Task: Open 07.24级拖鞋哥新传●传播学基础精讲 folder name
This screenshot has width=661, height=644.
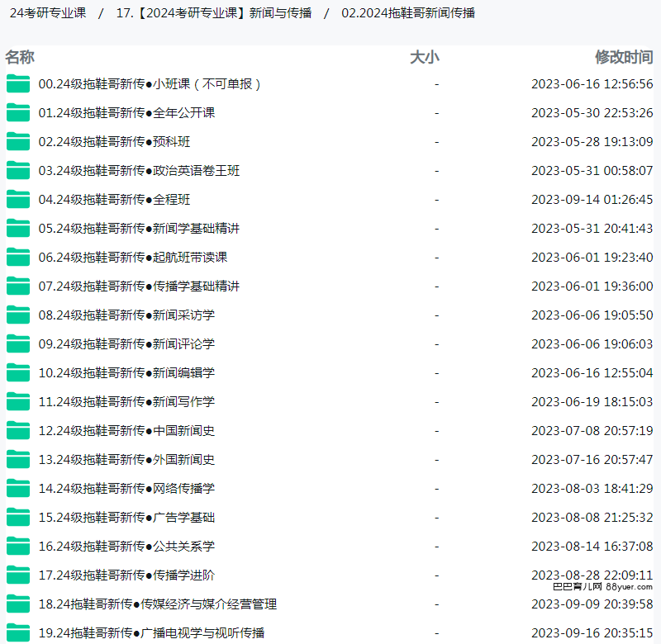Action: click(x=139, y=286)
